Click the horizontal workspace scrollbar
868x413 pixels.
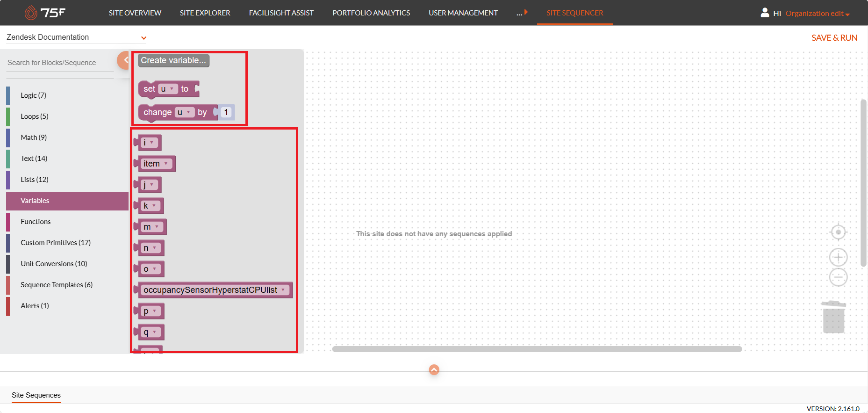click(x=537, y=349)
